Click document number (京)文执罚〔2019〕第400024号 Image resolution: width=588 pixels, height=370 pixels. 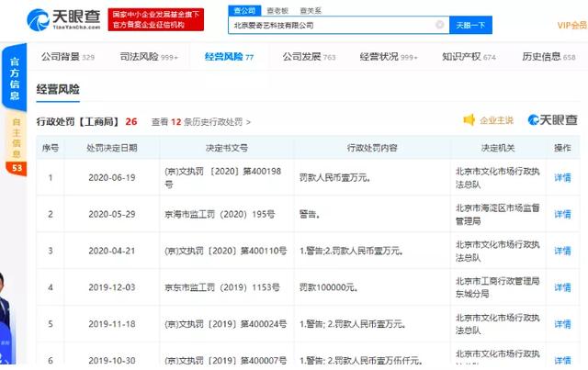tap(225, 324)
